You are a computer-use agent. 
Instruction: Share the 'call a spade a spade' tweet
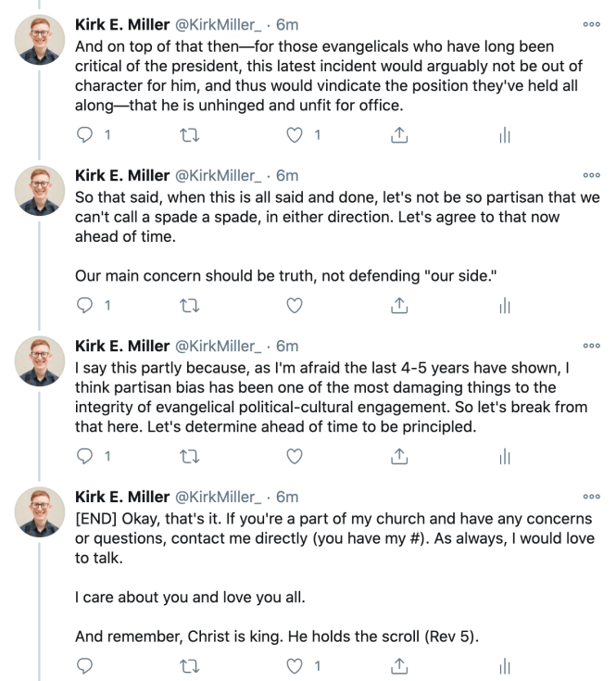coord(400,303)
